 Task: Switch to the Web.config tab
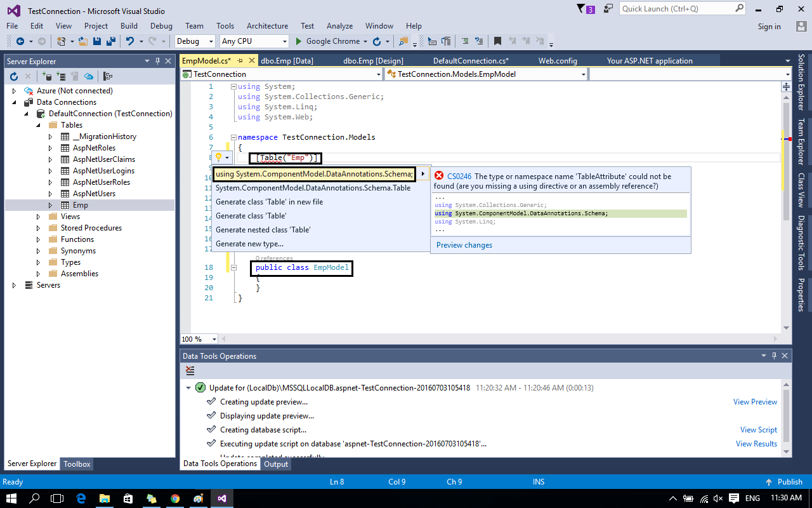coord(558,61)
